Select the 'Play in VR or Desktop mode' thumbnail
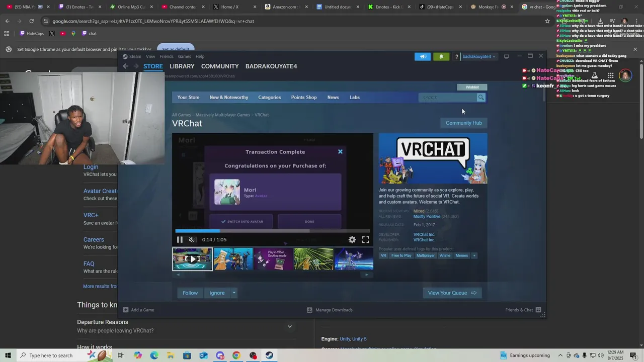 coord(273,259)
